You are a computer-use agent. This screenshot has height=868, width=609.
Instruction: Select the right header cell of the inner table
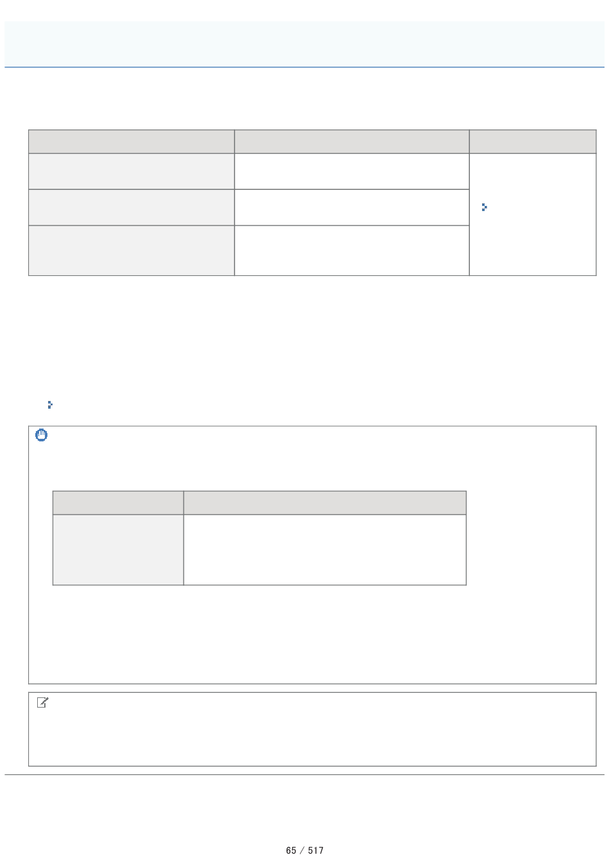pos(325,503)
